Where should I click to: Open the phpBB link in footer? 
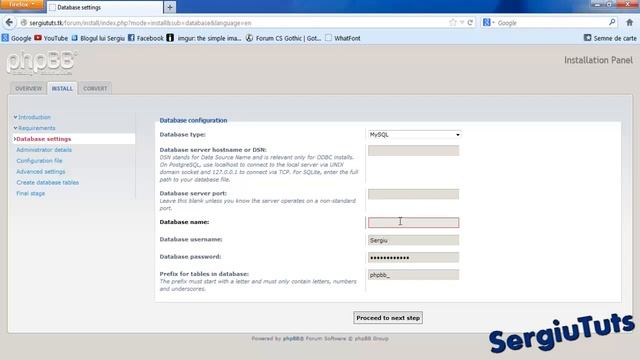pyautogui.click(x=293, y=339)
